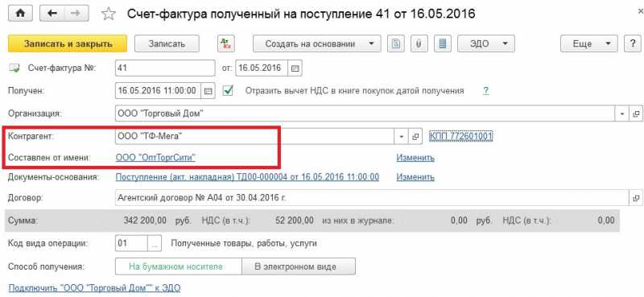The height and width of the screenshot is (297, 644).
Task: Click the Получен datetime field
Action: click(x=158, y=91)
